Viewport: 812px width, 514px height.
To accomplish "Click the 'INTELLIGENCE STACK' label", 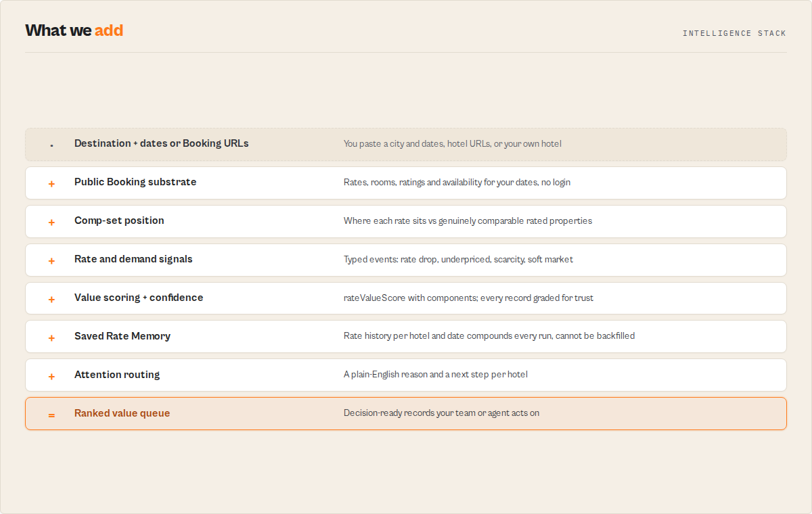I will 734,33.
